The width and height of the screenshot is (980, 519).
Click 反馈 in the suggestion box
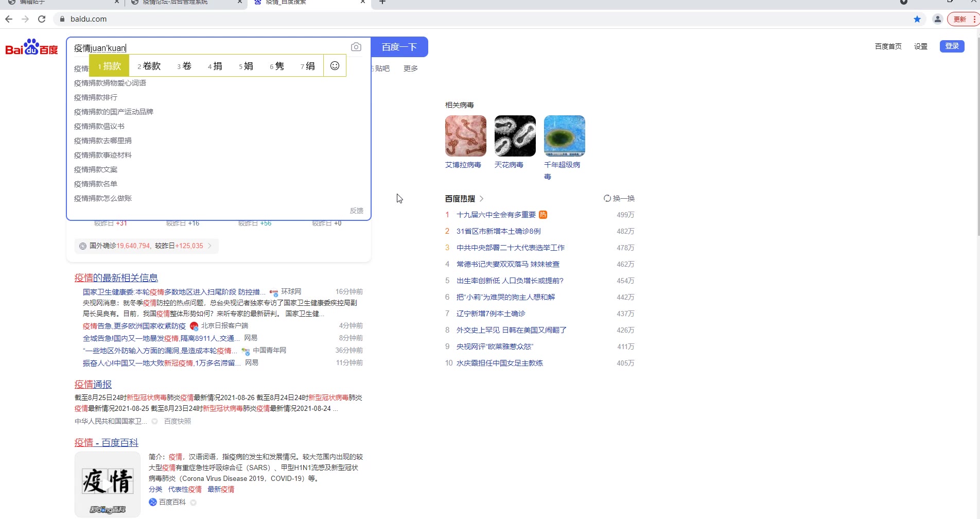point(357,211)
